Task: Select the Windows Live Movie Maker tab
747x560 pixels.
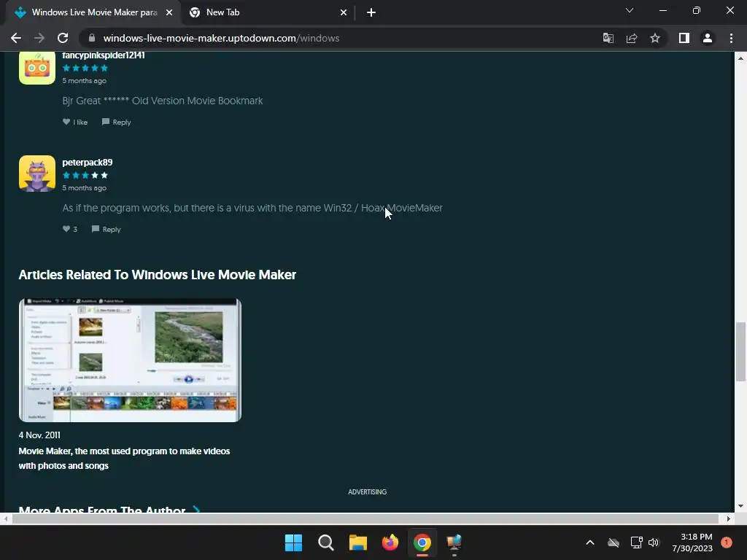Action: pos(93,13)
